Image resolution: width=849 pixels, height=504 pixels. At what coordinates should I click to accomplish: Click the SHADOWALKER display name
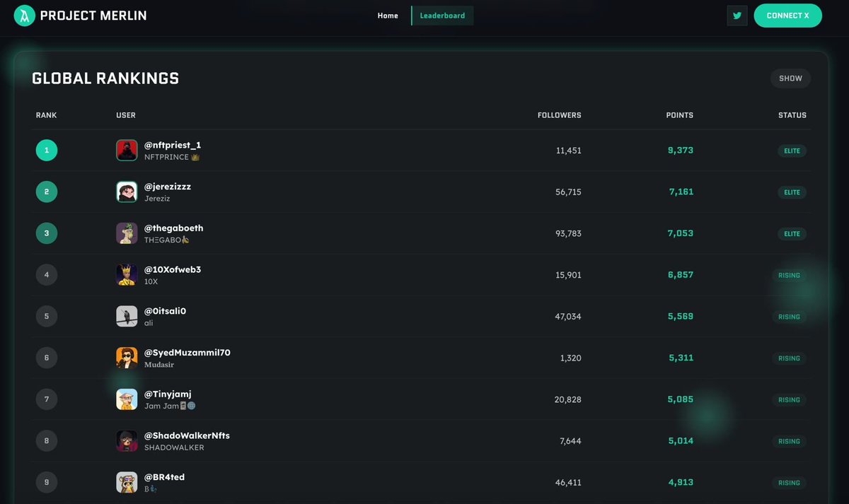(x=174, y=447)
